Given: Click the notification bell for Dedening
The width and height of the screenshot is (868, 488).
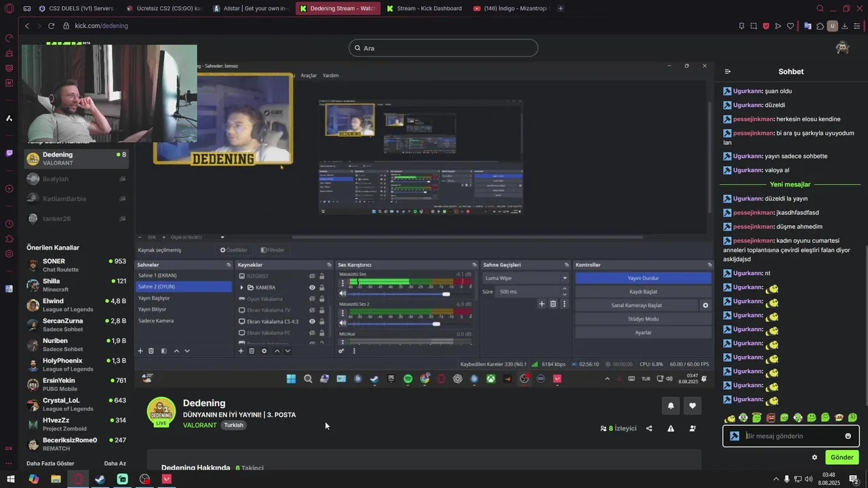Looking at the screenshot, I should 671,405.
